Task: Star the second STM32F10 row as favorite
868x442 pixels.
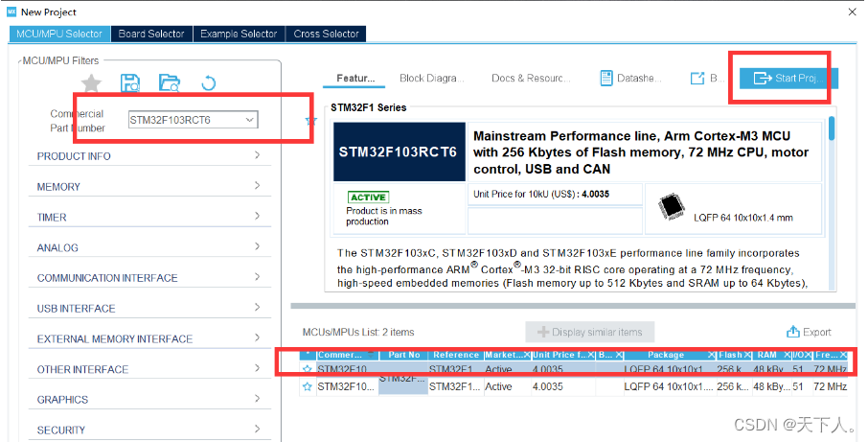Action: (308, 386)
